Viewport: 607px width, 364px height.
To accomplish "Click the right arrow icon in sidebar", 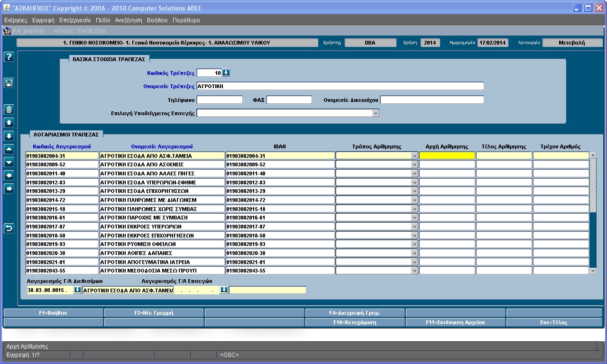I will coord(9,189).
